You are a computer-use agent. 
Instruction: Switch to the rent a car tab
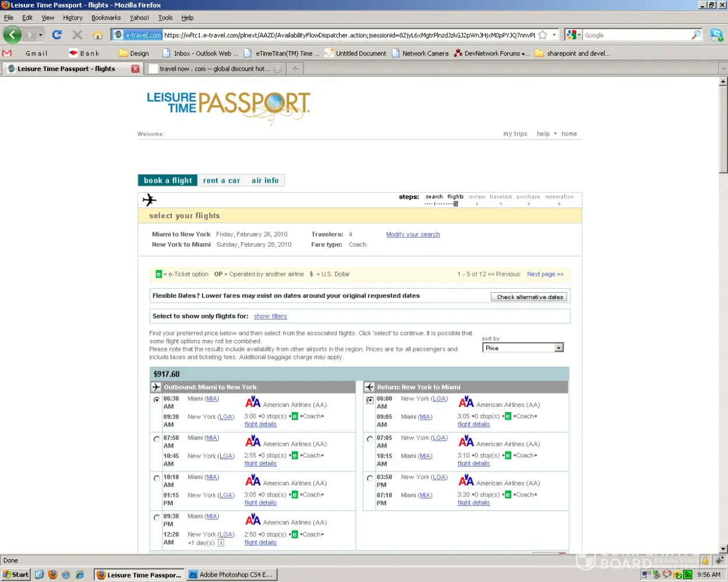point(221,180)
